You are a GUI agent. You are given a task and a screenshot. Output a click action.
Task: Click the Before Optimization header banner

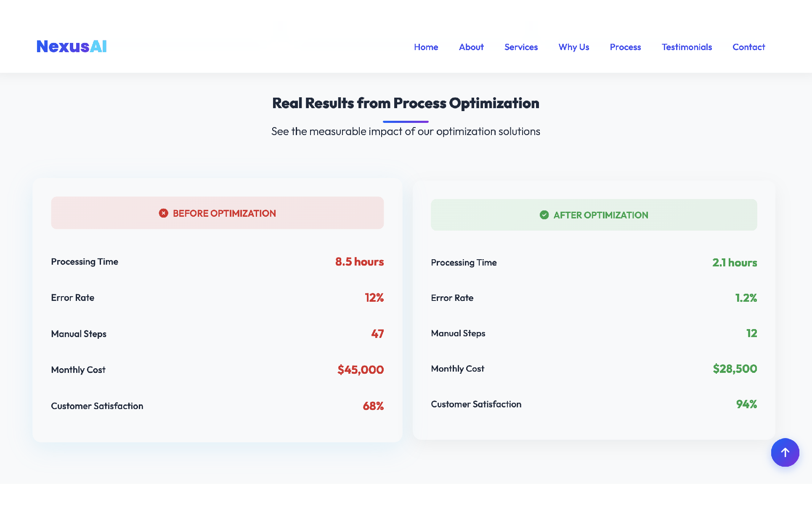click(x=217, y=213)
